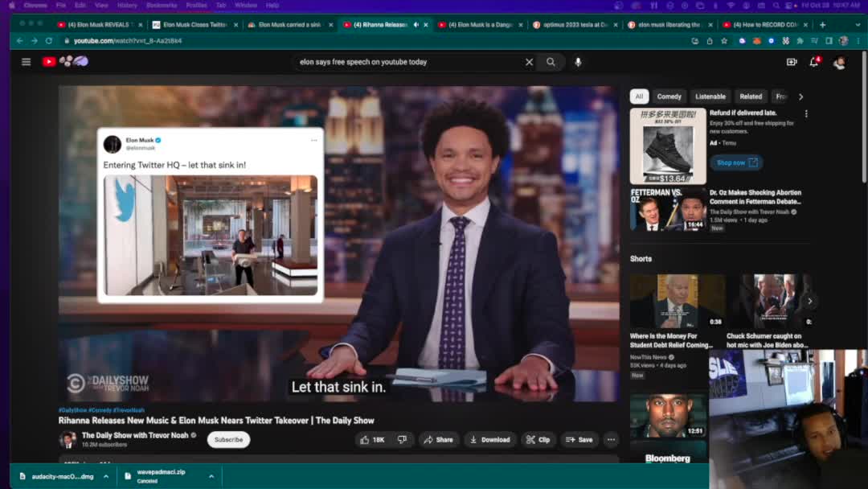Go back in browser history
The image size is (868, 489).
point(19,41)
